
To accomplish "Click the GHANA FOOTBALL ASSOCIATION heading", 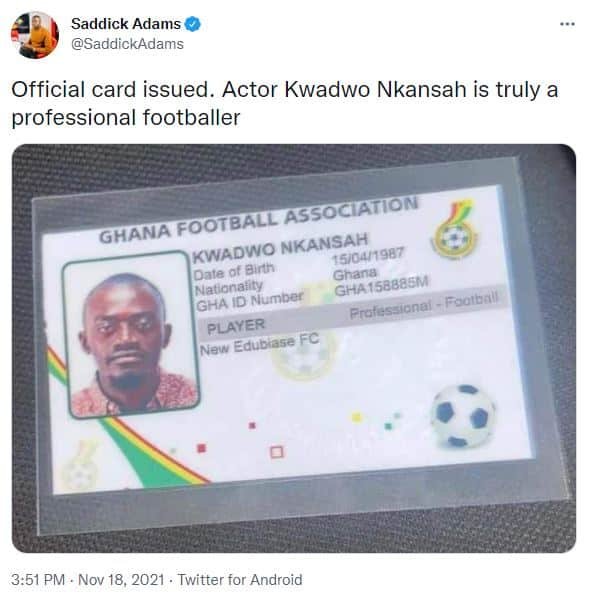I will [258, 220].
